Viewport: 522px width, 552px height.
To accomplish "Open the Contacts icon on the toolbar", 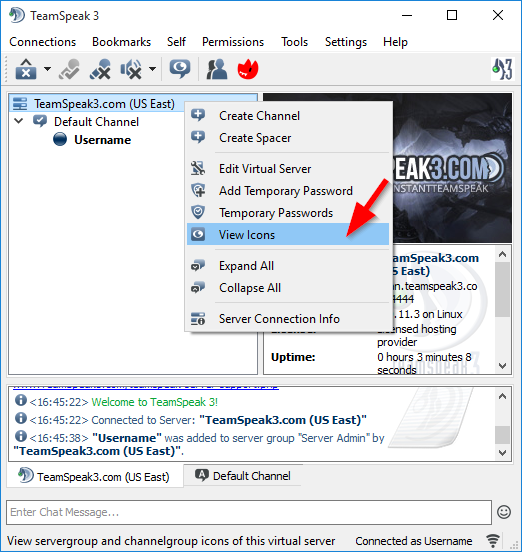I will coord(216,69).
